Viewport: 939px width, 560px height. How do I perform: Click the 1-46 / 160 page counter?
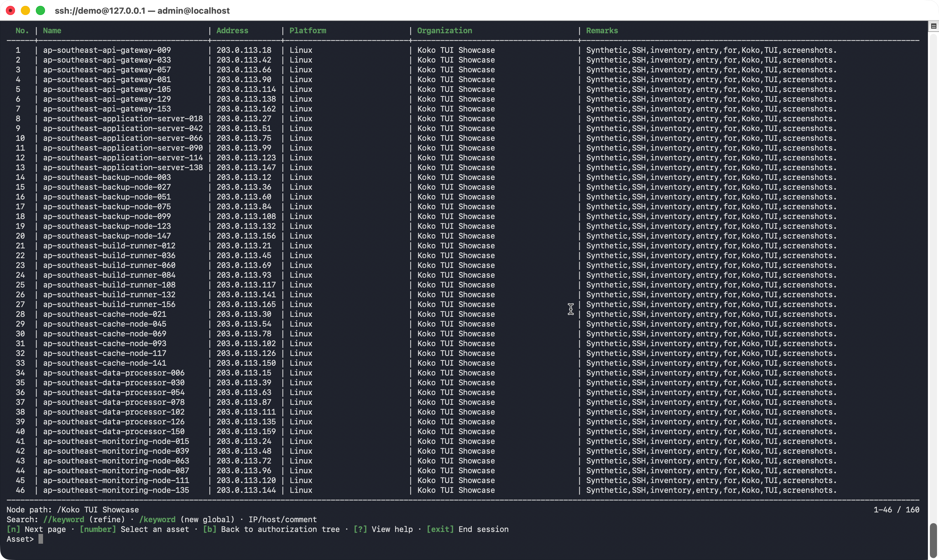[896, 509]
